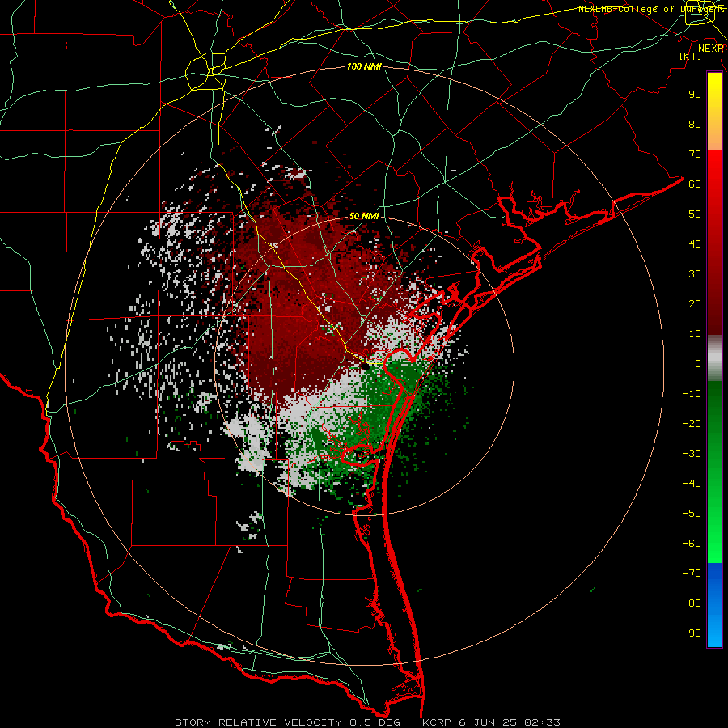Click the -60 scale value
728x728 pixels.
click(692, 544)
